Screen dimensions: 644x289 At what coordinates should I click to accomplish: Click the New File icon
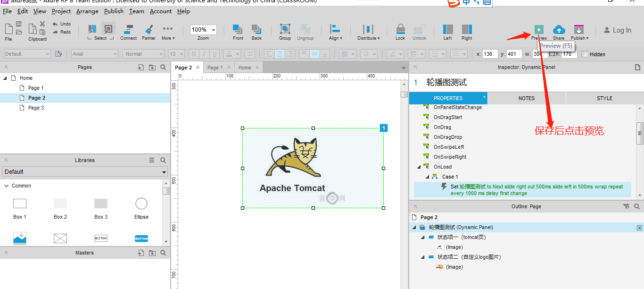(x=8, y=28)
